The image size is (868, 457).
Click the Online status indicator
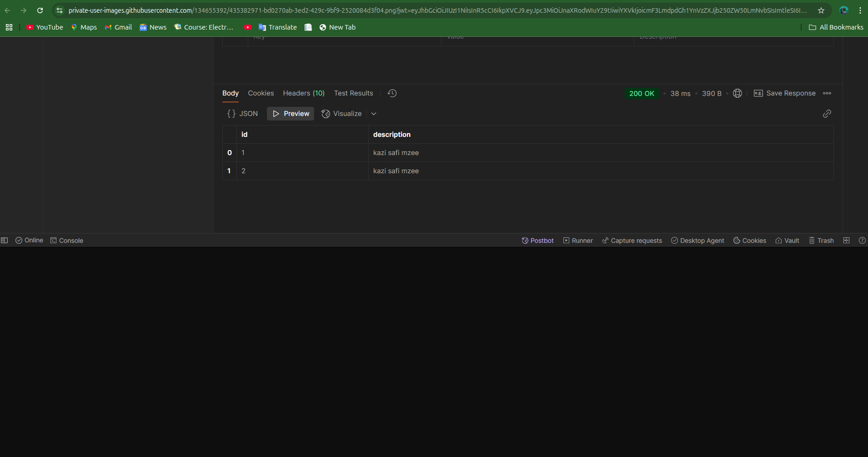30,241
